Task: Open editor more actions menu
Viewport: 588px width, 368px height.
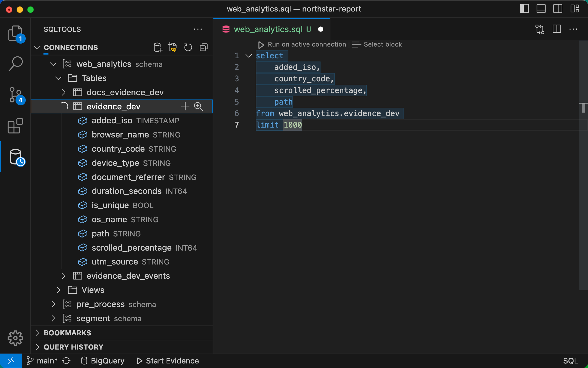Action: pos(573,29)
